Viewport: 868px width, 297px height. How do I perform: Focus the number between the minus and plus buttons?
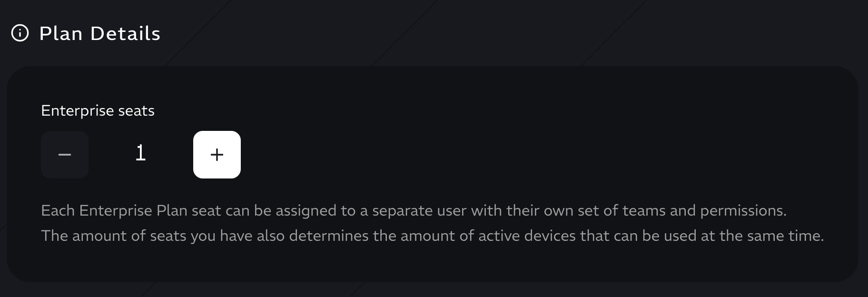(x=140, y=153)
